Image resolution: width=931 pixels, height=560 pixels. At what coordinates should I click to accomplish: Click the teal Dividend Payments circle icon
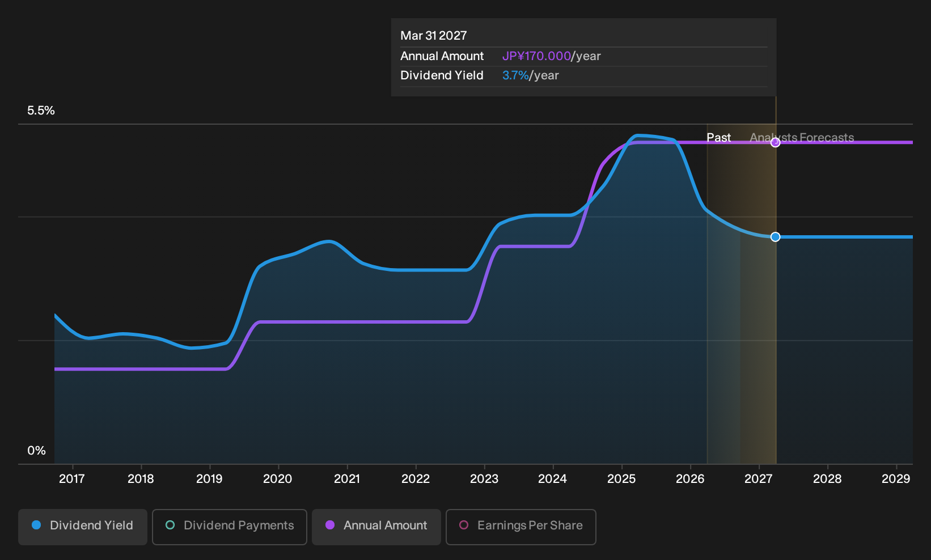click(x=170, y=525)
